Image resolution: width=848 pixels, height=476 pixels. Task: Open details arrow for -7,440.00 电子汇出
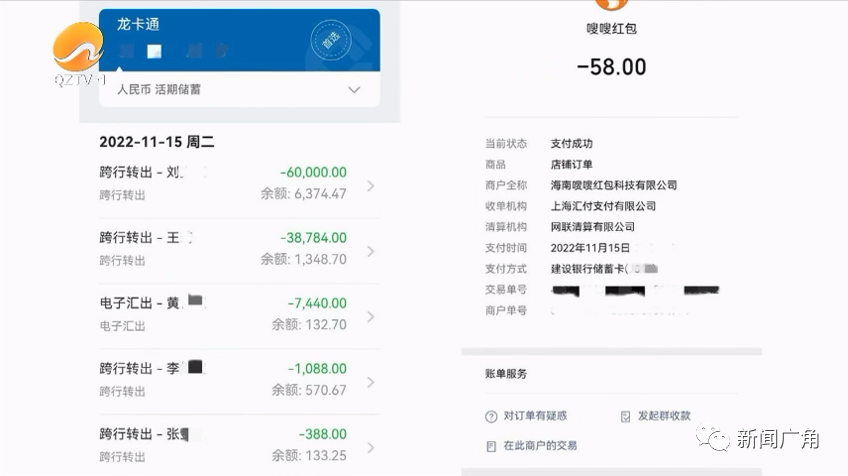[x=370, y=316]
